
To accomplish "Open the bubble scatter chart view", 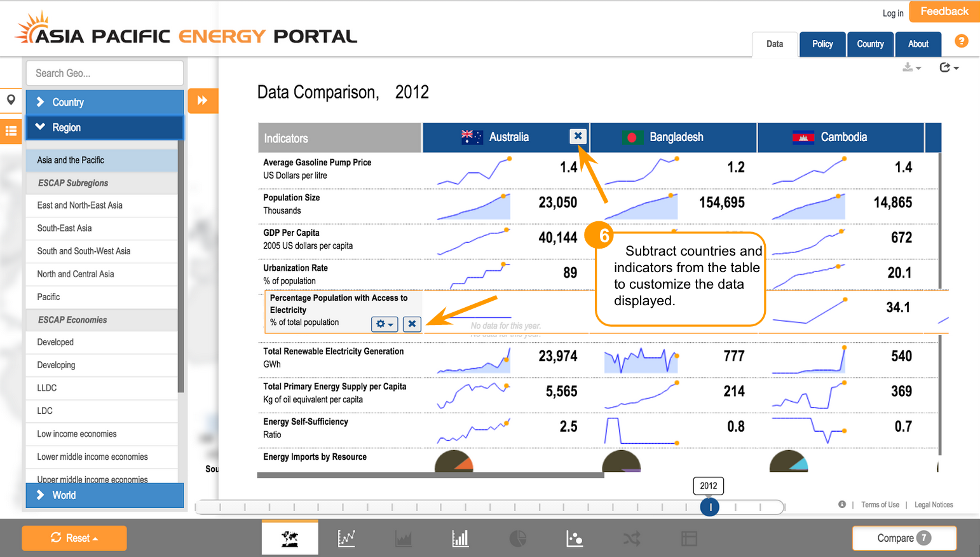I will coord(575,539).
